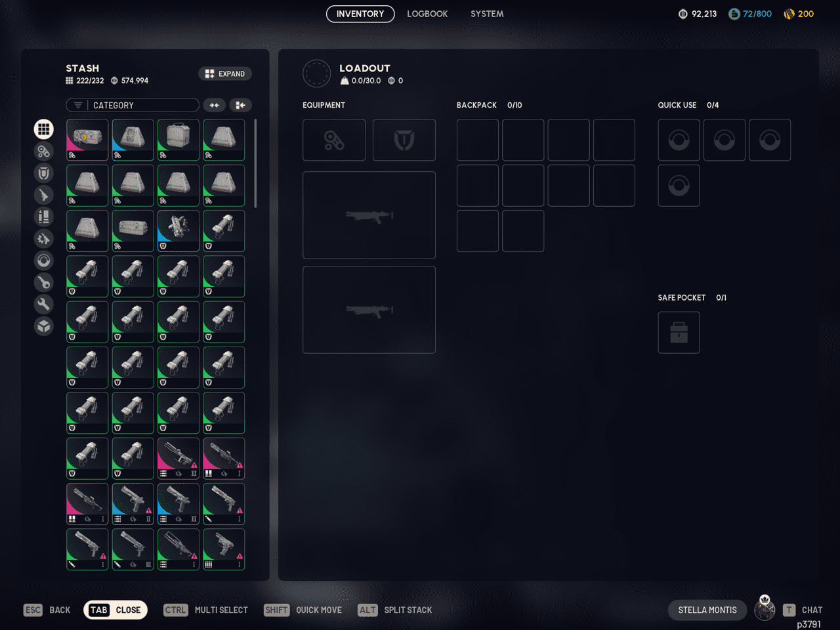Filter stash by shields
The height and width of the screenshot is (630, 840).
point(44,173)
